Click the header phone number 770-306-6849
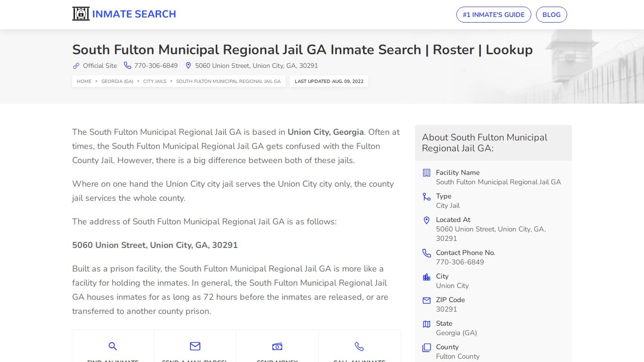This screenshot has width=644, height=362. (156, 66)
